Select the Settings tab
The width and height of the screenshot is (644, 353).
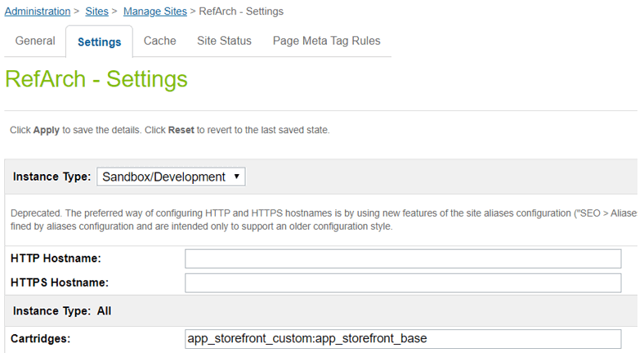100,42
